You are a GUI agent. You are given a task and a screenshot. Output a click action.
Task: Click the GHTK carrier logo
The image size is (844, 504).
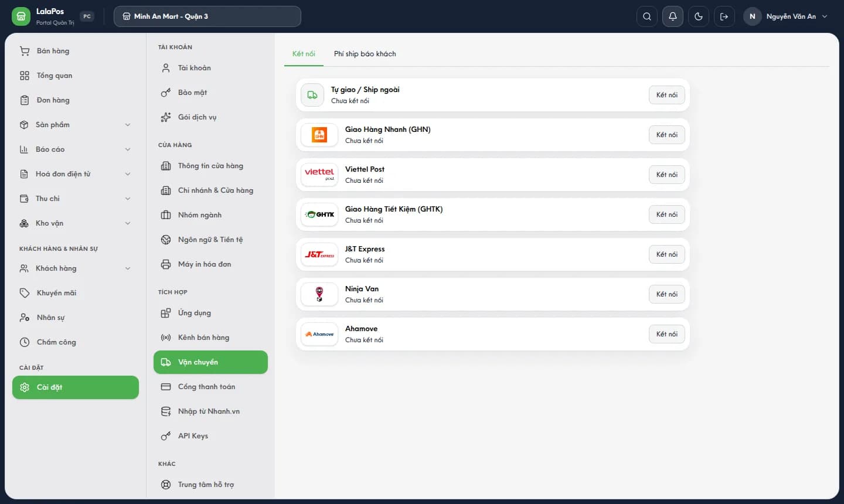pos(319,214)
